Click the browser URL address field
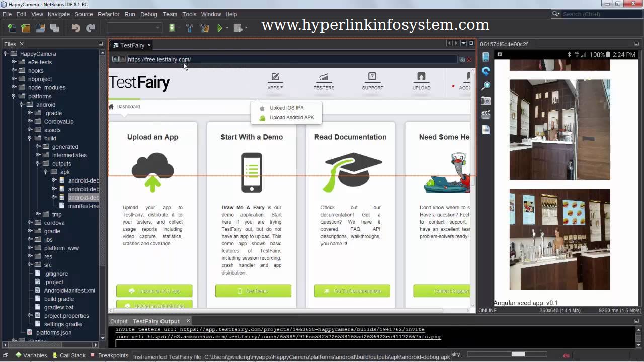The width and height of the screenshot is (644, 362). [292, 59]
